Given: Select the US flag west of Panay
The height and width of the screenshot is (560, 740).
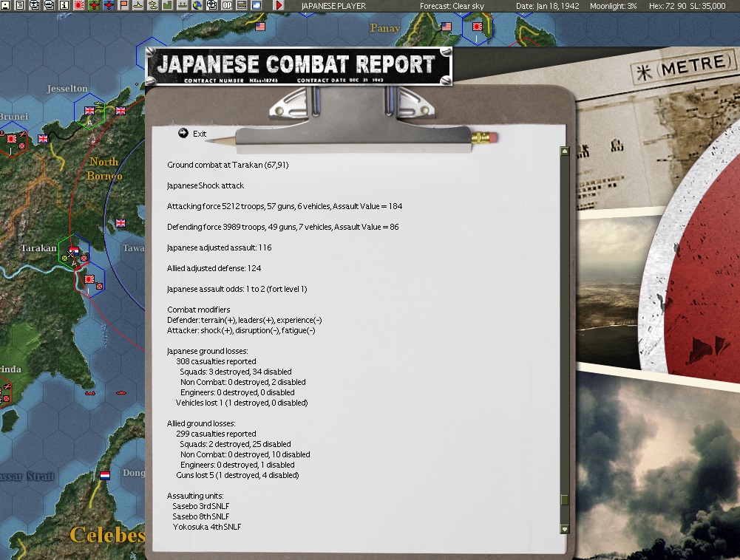Looking at the screenshot, I should pyautogui.click(x=260, y=27).
